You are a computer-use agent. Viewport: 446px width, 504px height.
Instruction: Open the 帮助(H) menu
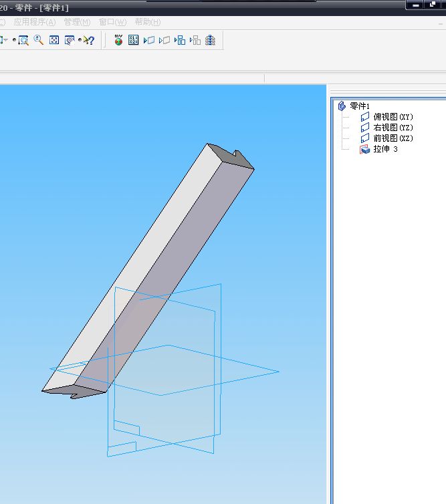148,22
